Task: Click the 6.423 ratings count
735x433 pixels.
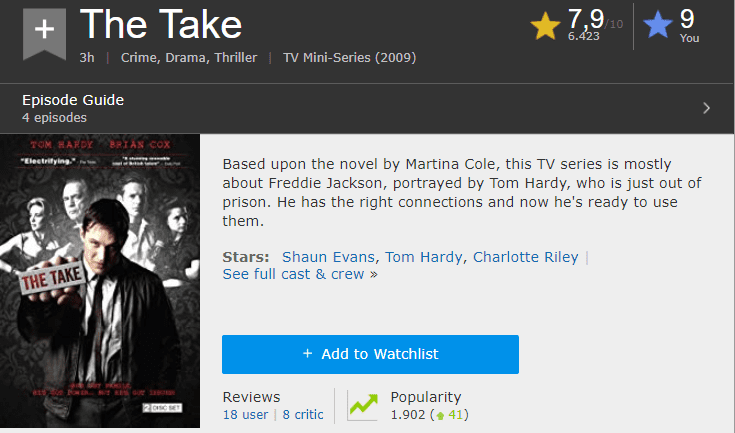Action: pos(582,35)
